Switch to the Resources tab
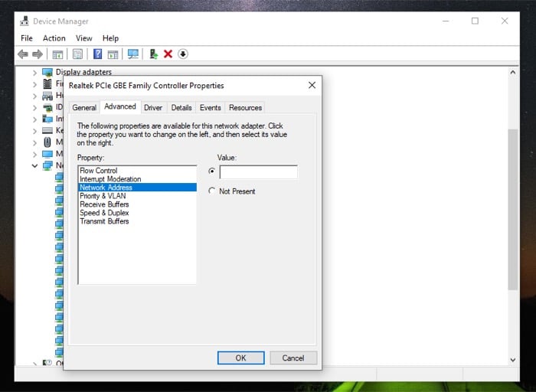Viewport: 536px width, 392px height. tap(245, 108)
